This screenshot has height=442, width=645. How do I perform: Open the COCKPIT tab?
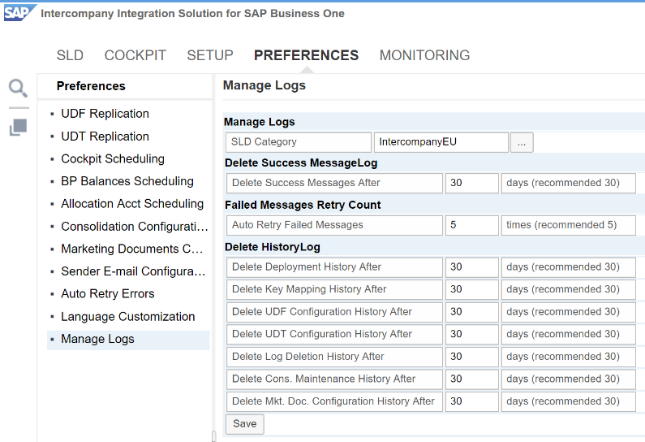(135, 55)
